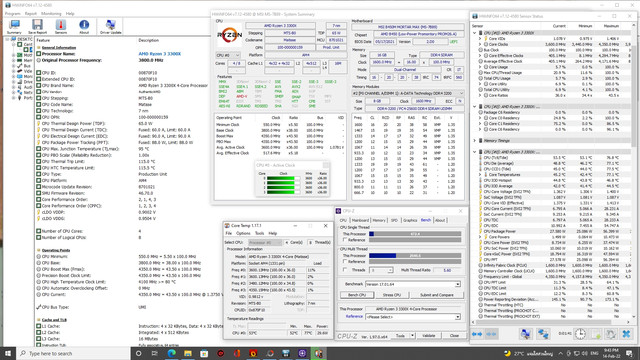This screenshot has height=360, width=640.
Task: Click the About info icon in HWiNFO
Action: click(84, 27)
